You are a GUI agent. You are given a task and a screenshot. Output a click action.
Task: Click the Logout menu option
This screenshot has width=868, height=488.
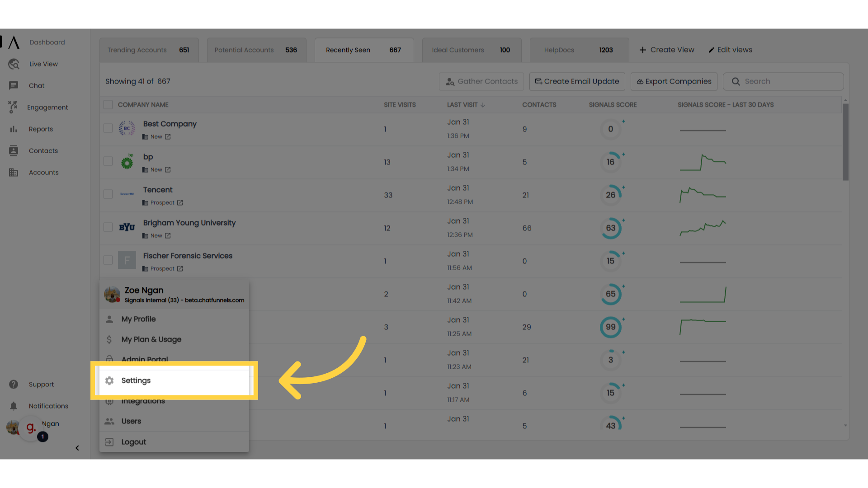tap(133, 441)
